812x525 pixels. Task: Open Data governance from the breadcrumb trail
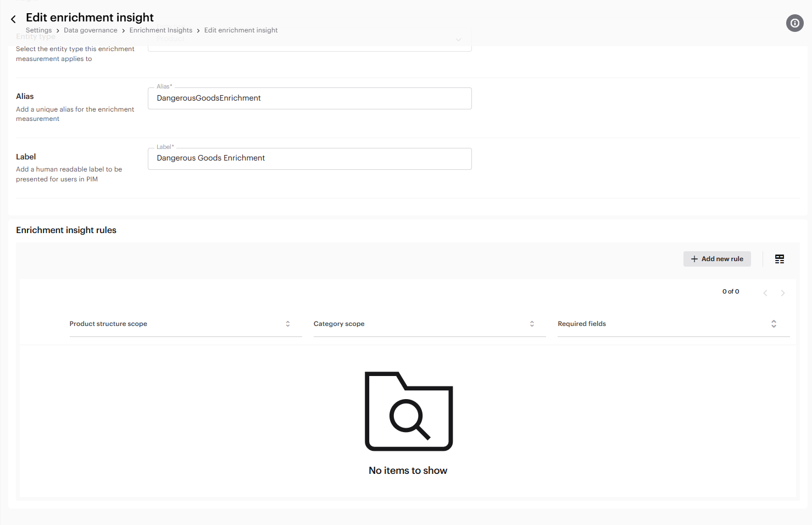[91, 30]
